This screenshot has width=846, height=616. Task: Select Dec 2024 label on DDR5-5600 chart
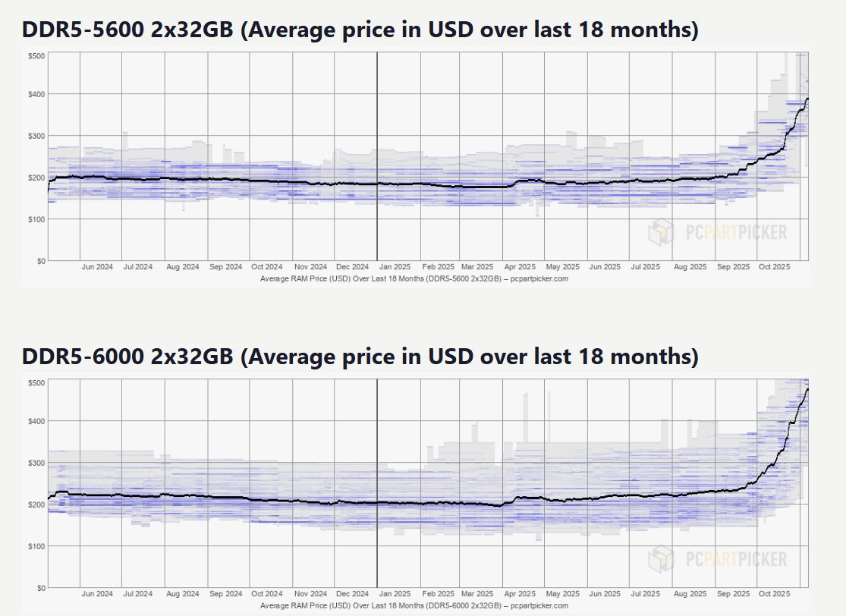point(352,267)
